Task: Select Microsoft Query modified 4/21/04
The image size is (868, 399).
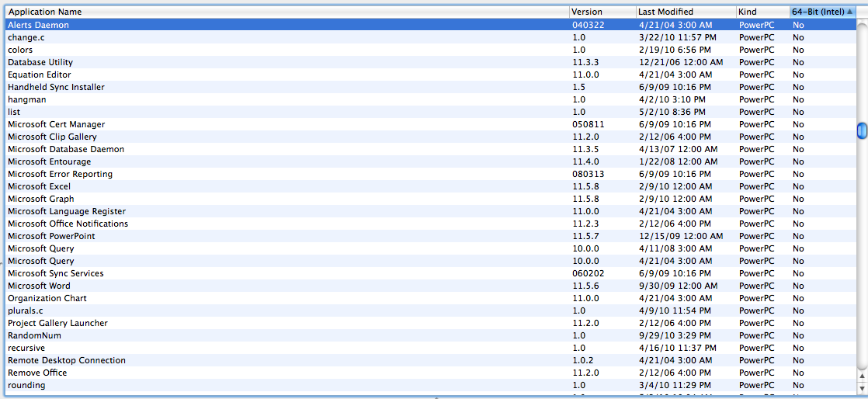Action: 431,261
